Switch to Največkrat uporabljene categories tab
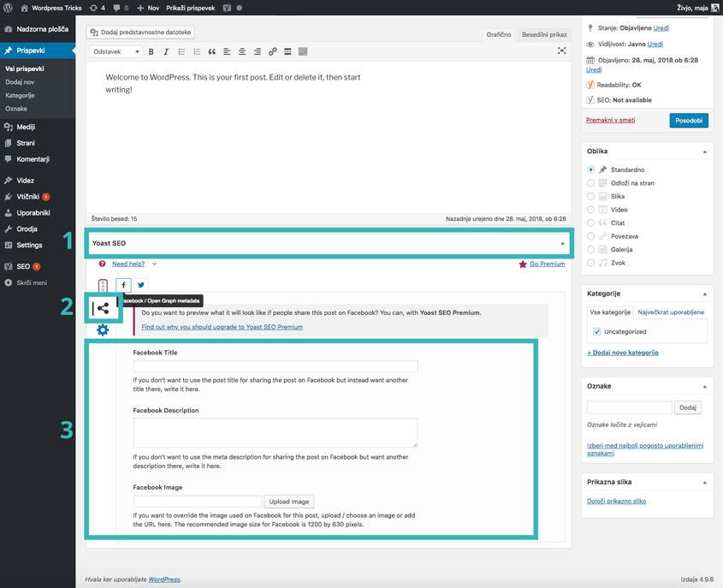This screenshot has height=588, width=723. click(x=671, y=312)
